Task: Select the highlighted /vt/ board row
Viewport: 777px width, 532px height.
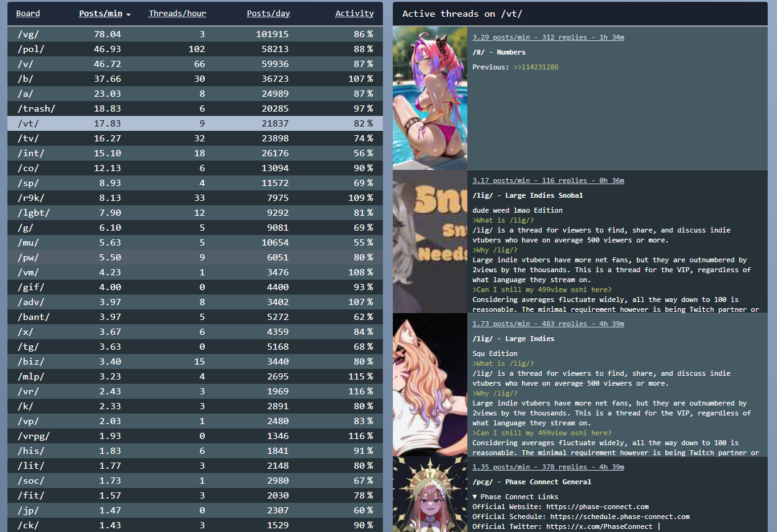Action: pyautogui.click(x=195, y=123)
